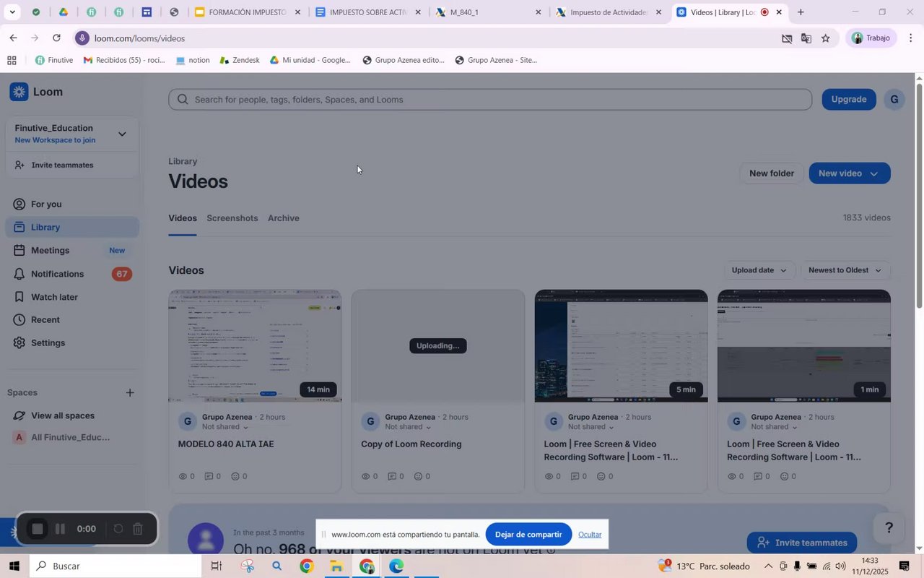Click the Windows Start button
The height and width of the screenshot is (578, 924).
click(x=14, y=566)
